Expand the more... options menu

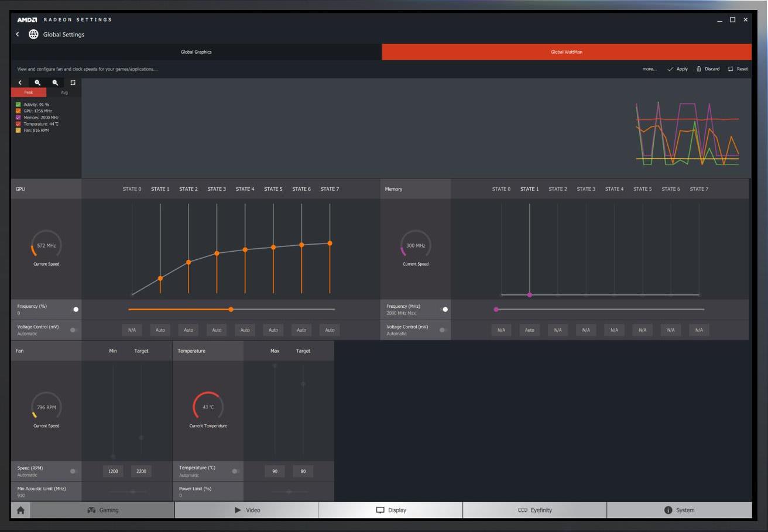[649, 69]
